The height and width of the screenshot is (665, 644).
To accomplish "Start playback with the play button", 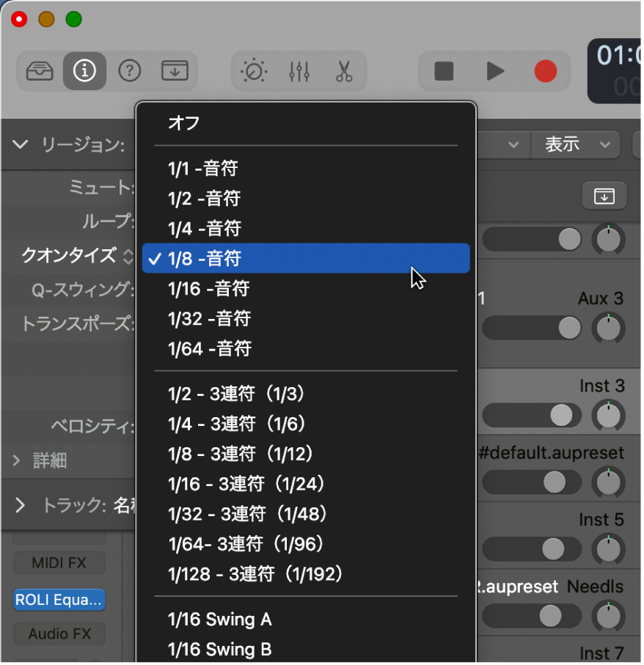I will [494, 71].
